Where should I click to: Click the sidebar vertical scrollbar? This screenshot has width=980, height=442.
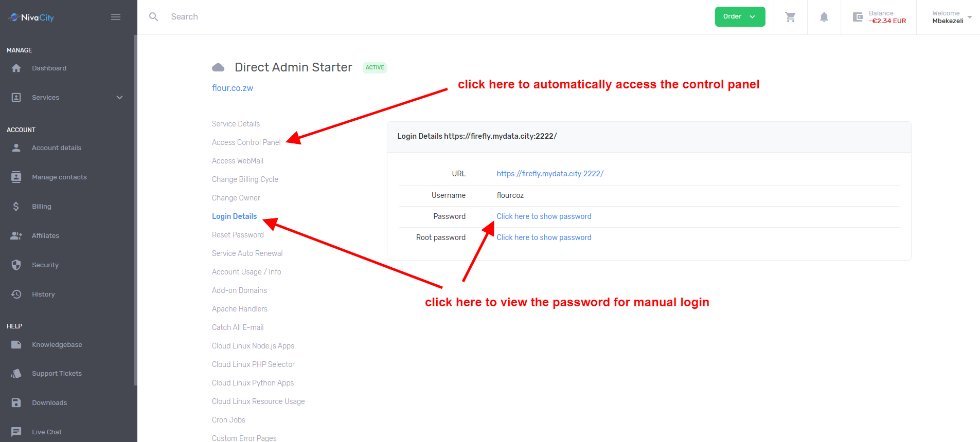click(135, 210)
